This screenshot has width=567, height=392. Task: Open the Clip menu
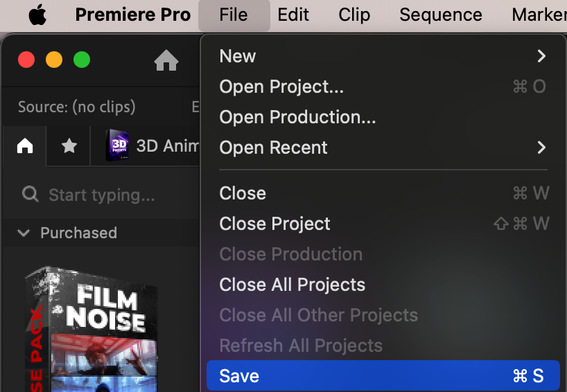tap(354, 15)
